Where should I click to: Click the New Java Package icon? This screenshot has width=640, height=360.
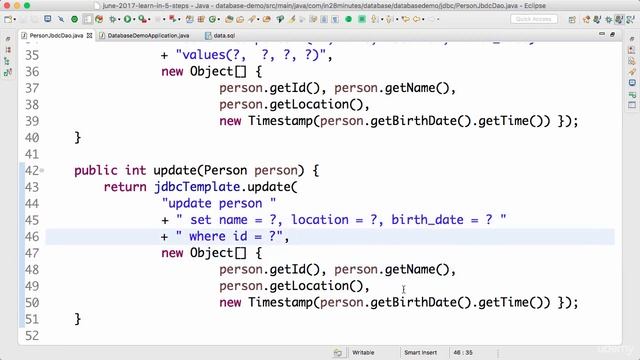click(x=201, y=19)
